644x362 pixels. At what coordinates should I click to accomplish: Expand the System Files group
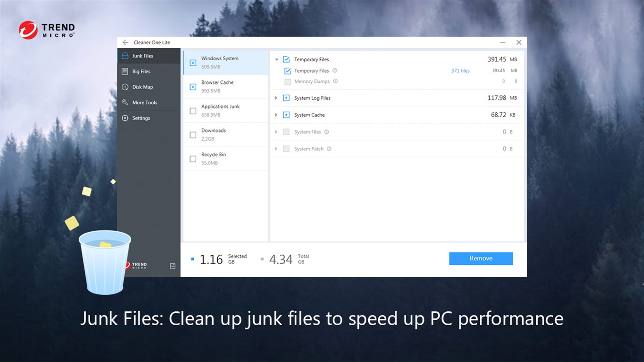click(x=276, y=132)
